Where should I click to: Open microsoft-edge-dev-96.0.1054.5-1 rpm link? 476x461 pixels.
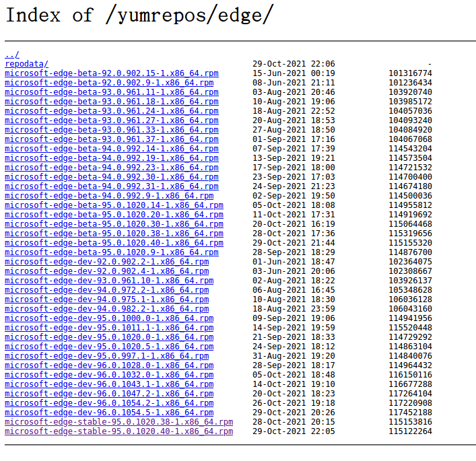[109, 412]
